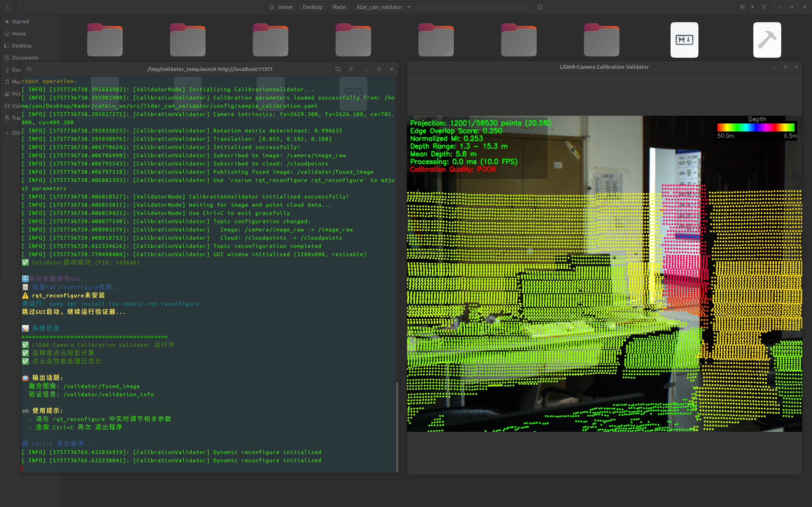
Task: Click the 'Normalized MI: 0.253' text
Action: pos(446,139)
